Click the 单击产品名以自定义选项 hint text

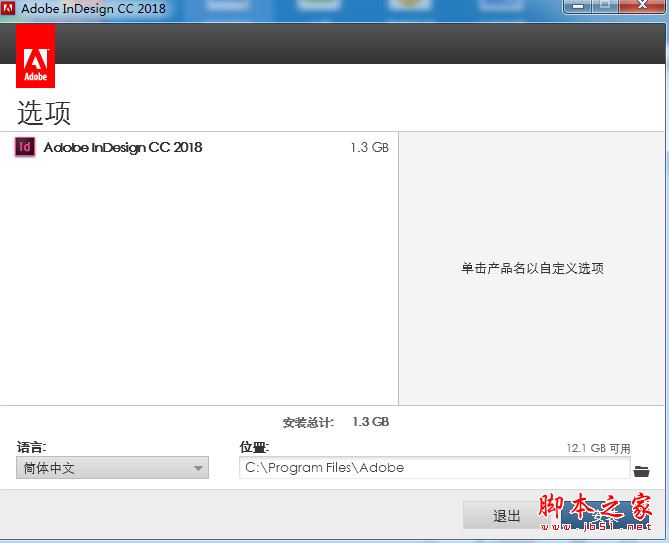pyautogui.click(x=532, y=268)
